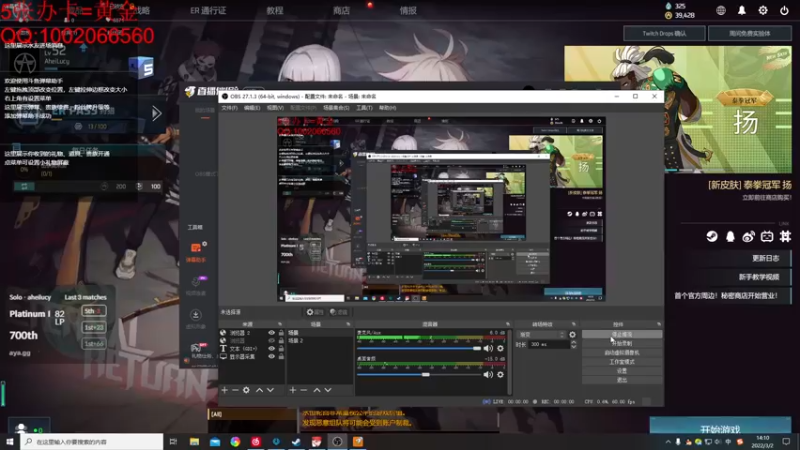Move selected source down

[270, 390]
